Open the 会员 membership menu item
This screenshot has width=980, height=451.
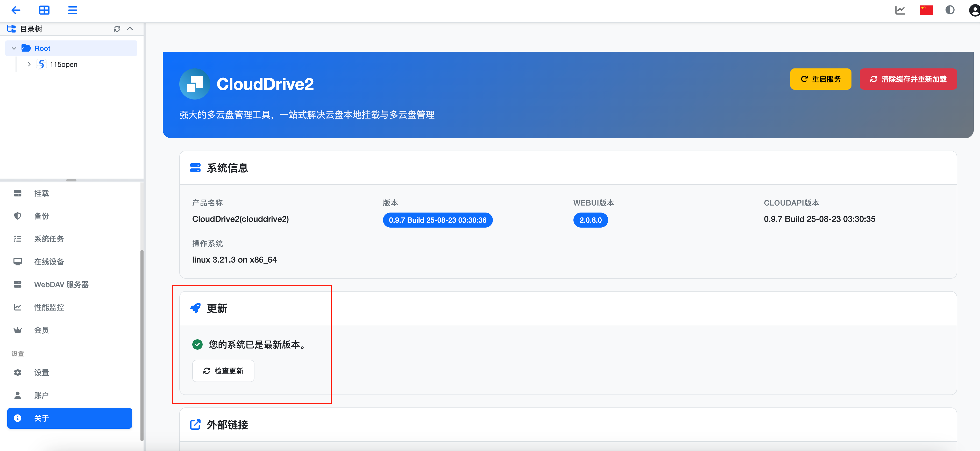(41, 330)
